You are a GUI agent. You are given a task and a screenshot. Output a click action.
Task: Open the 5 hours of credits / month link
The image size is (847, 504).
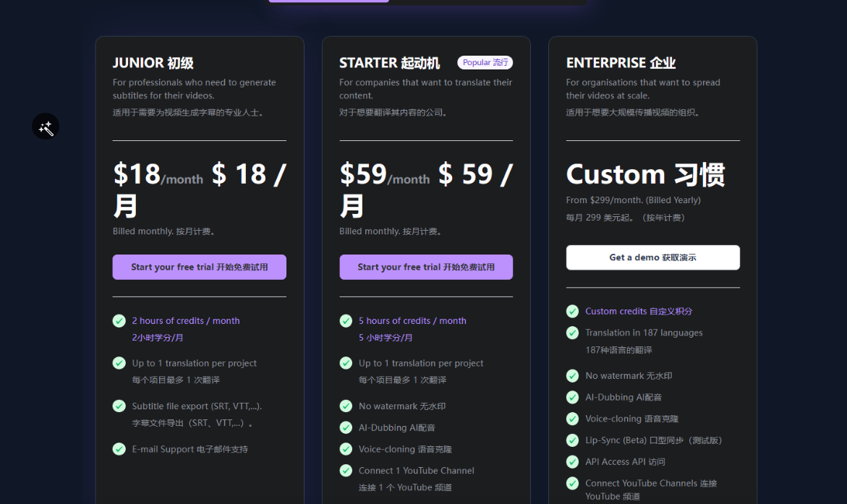(412, 320)
